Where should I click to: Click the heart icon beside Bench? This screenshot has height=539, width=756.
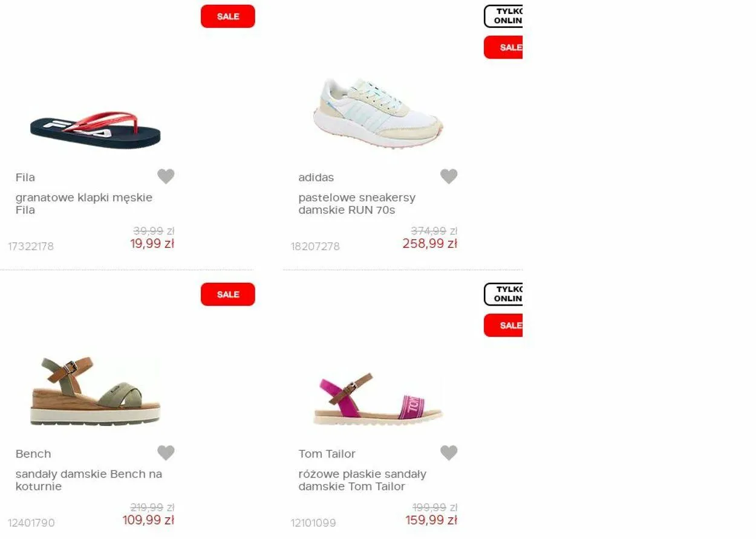[166, 453]
